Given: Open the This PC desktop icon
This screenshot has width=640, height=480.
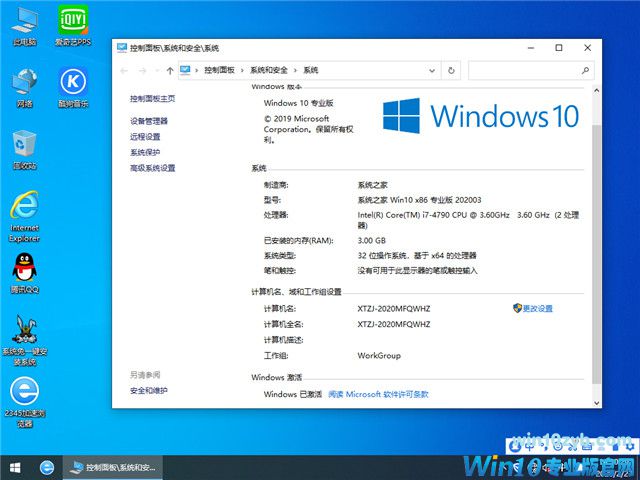Looking at the screenshot, I should 24,26.
